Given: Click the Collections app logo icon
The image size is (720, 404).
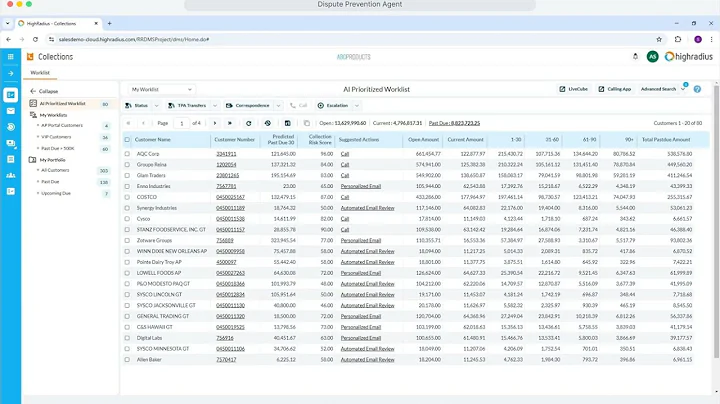Looking at the screenshot, I should (x=30, y=56).
